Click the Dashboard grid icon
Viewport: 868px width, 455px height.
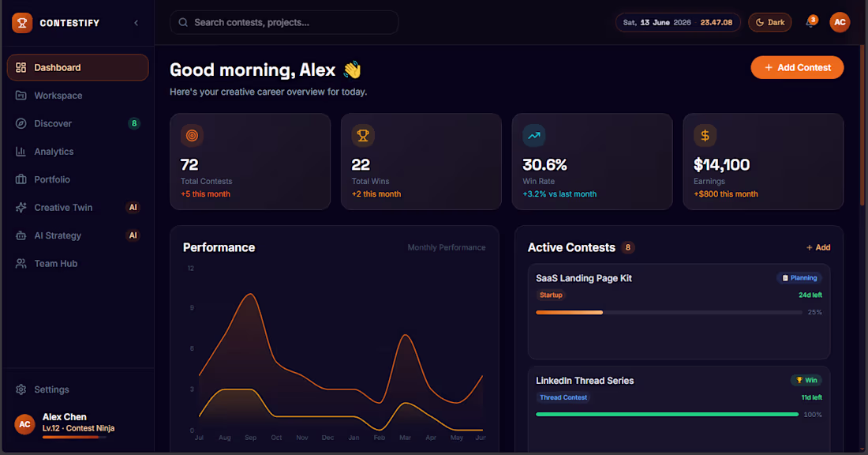pyautogui.click(x=21, y=68)
